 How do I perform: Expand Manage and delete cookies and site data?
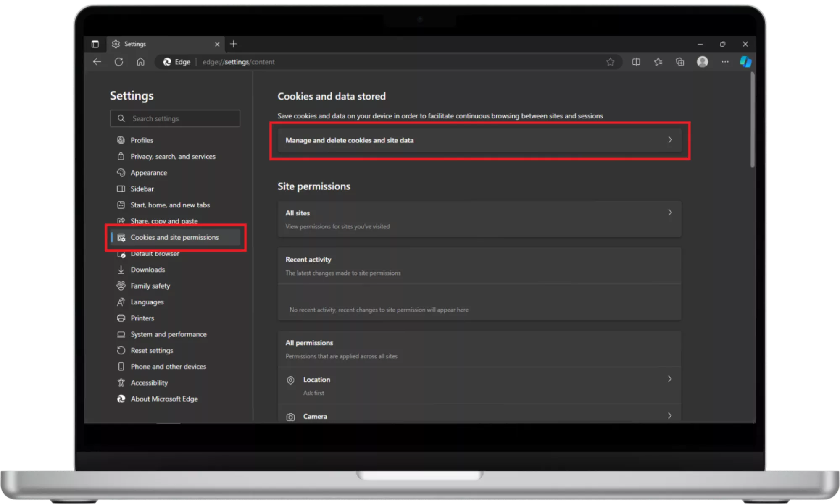(x=479, y=140)
